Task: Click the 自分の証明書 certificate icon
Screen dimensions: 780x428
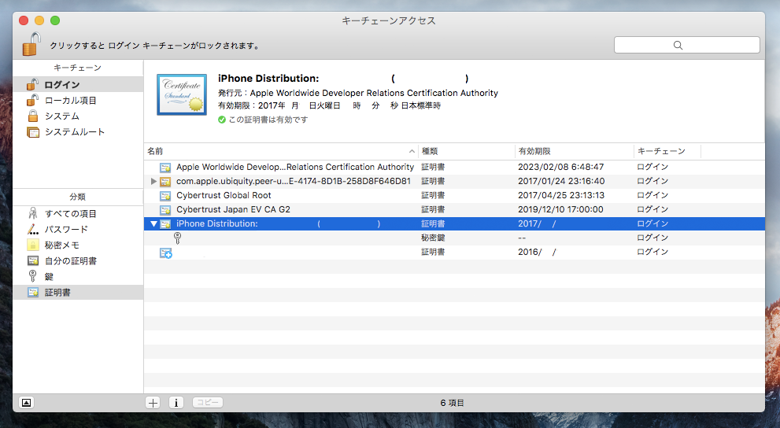Action: click(x=33, y=261)
